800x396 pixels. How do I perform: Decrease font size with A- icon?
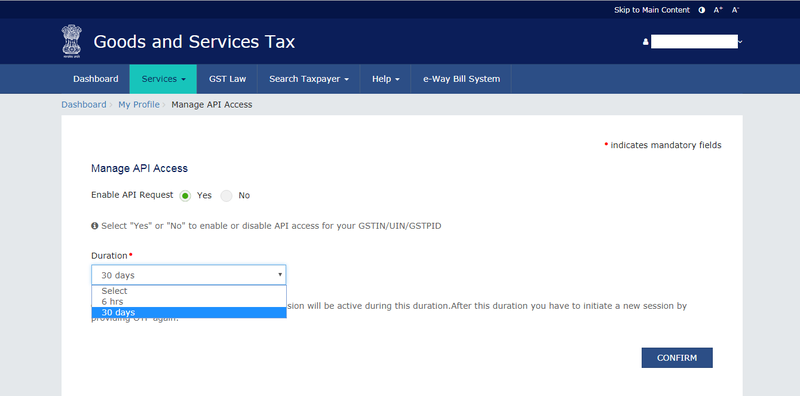pyautogui.click(x=735, y=10)
